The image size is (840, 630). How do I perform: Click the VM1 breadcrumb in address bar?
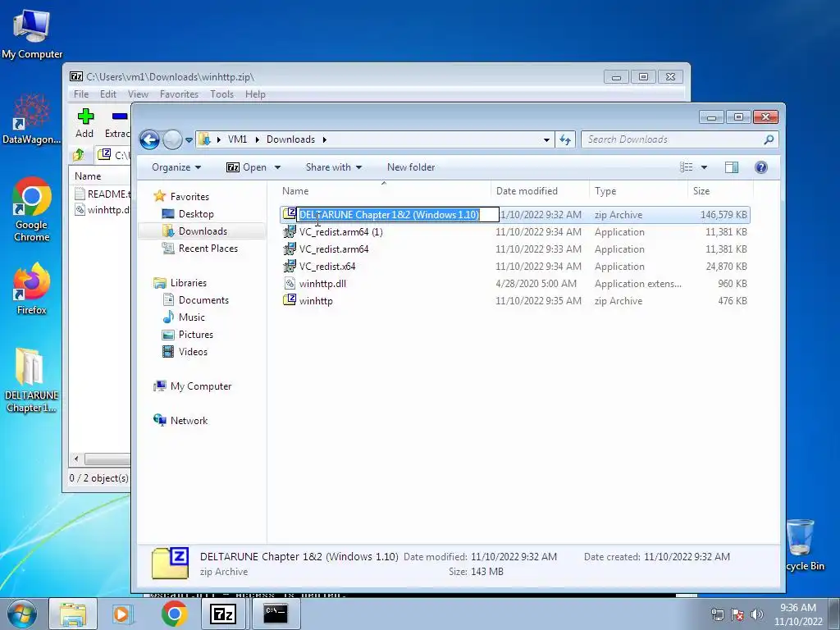coord(237,139)
